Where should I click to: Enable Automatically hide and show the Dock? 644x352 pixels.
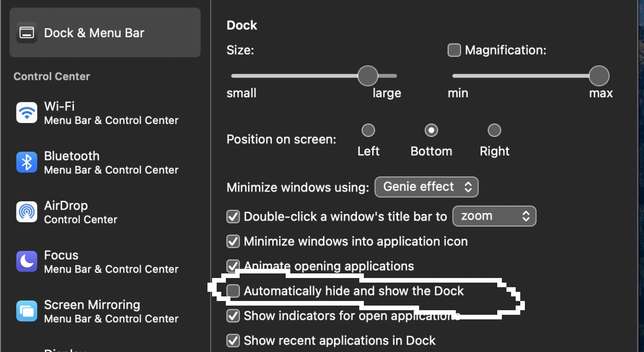tap(233, 291)
